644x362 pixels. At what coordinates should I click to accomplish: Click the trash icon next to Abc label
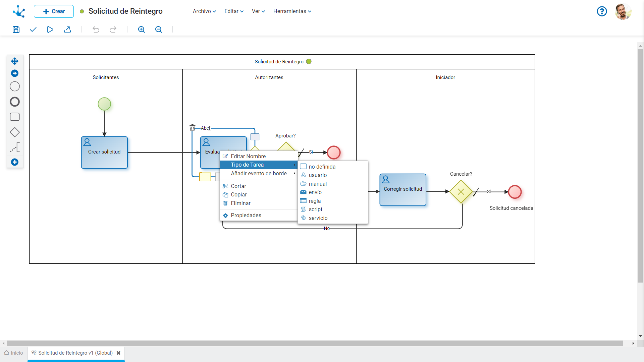click(192, 128)
